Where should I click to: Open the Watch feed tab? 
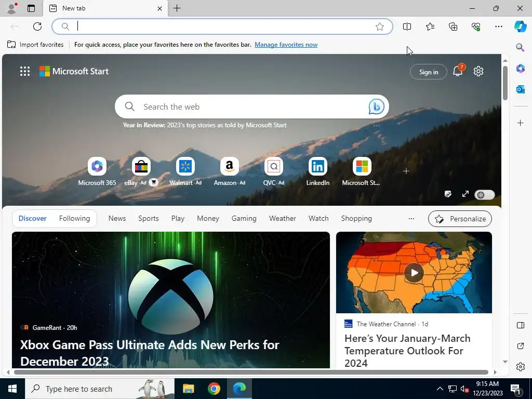(x=318, y=219)
